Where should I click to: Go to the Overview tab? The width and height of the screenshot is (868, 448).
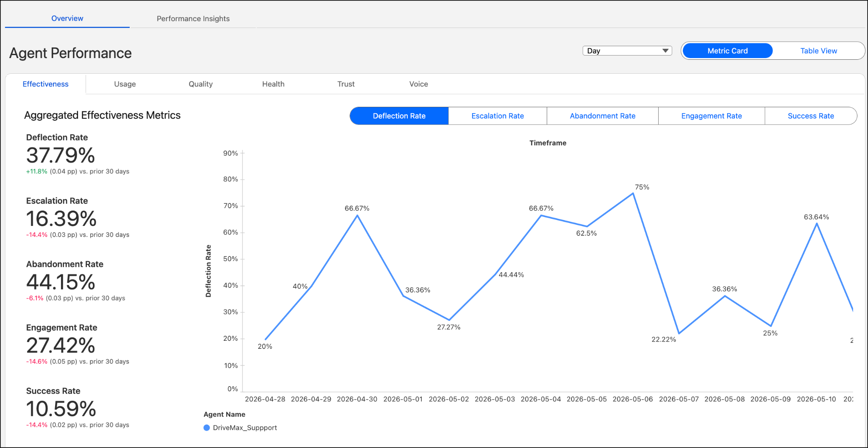point(67,19)
